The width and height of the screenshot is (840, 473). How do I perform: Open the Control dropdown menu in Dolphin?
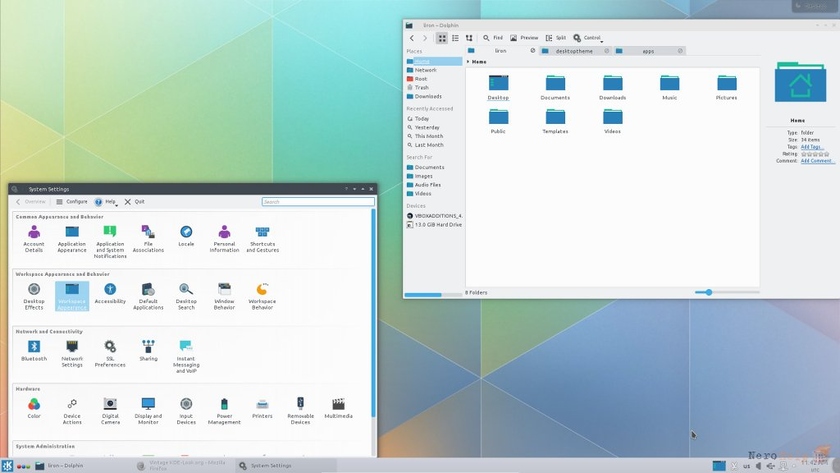[x=588, y=38]
